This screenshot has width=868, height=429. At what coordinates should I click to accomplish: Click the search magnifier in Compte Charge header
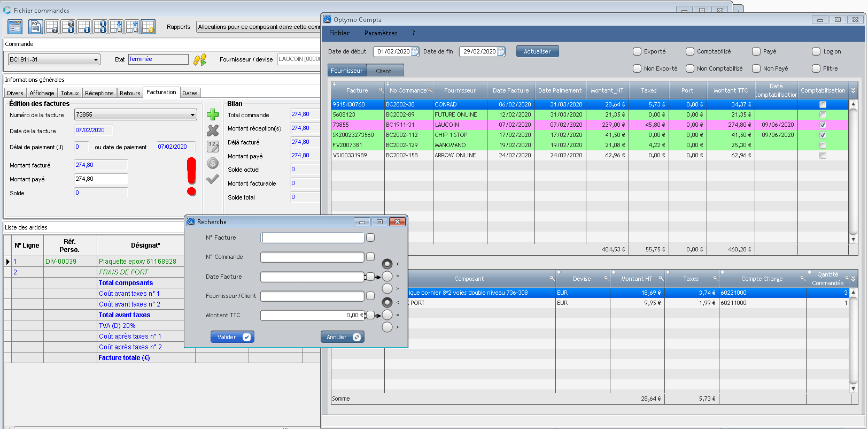coord(802,278)
